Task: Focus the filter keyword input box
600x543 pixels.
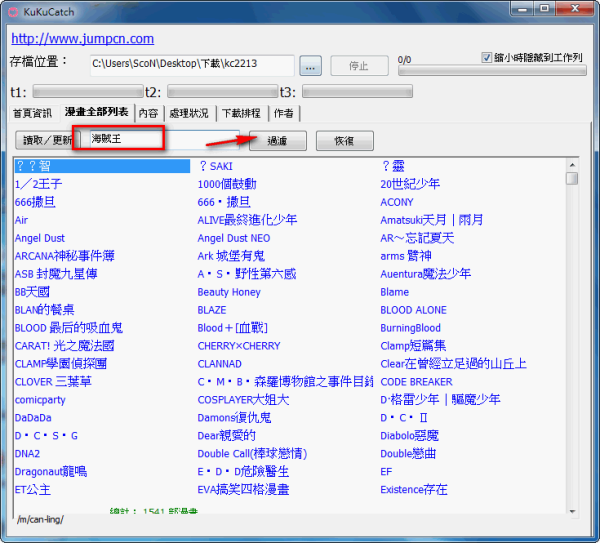Action: coord(165,139)
